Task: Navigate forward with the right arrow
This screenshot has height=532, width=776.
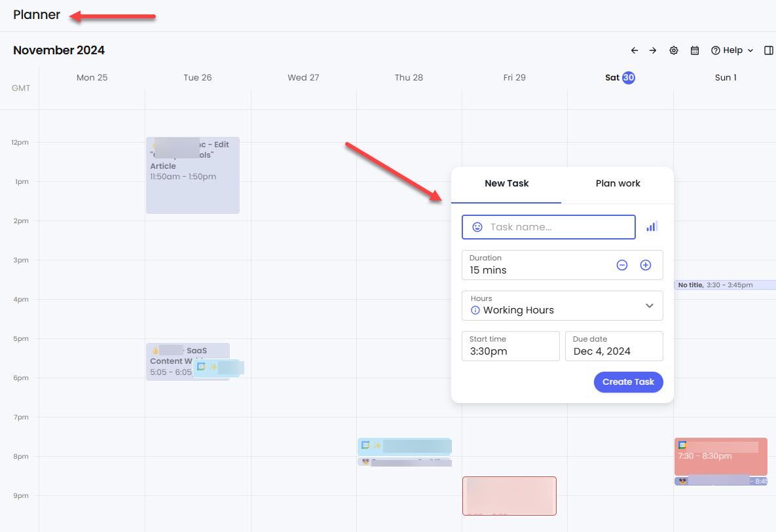Action: tap(653, 50)
